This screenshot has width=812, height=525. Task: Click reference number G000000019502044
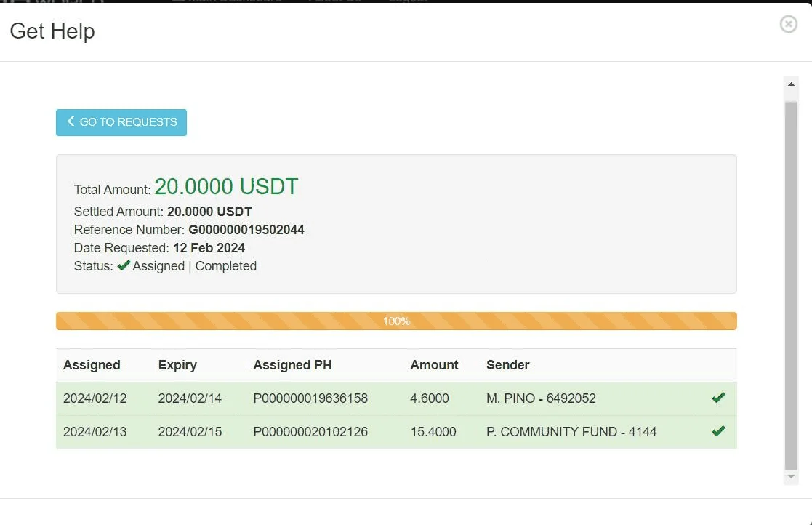pos(246,230)
